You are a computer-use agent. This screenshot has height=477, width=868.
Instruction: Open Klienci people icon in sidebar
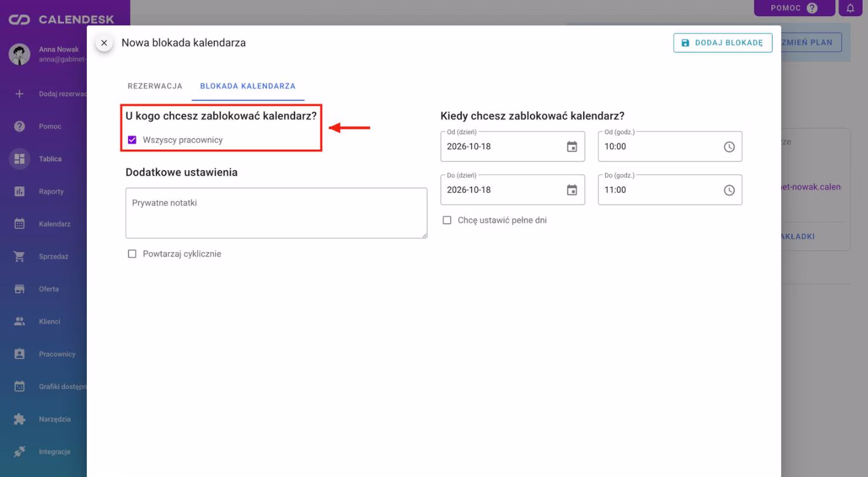(x=19, y=321)
